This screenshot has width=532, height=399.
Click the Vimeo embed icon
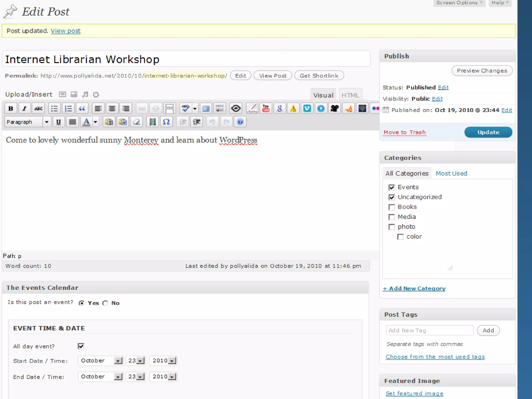click(x=307, y=108)
